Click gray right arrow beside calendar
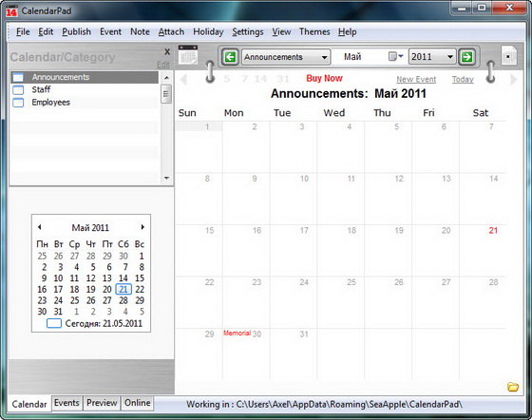The width and height of the screenshot is (532, 420). point(514,80)
